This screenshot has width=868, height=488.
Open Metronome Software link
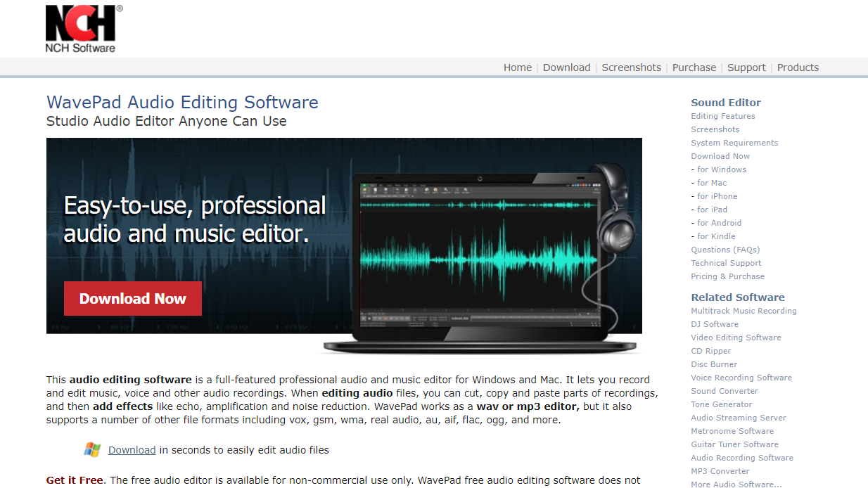732,431
